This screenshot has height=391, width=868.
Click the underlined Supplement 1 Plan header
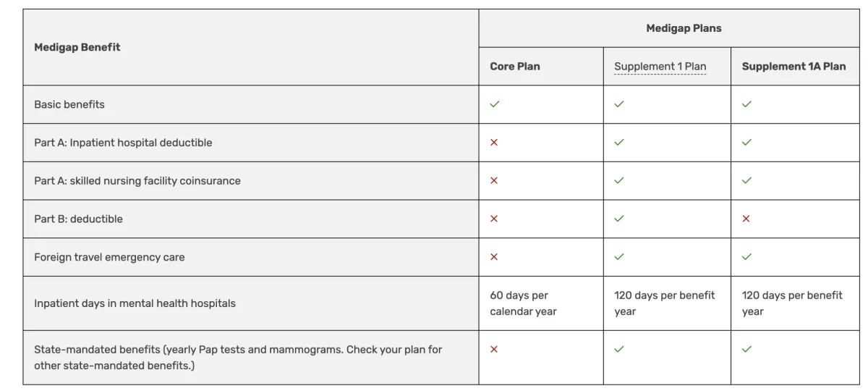(660, 67)
